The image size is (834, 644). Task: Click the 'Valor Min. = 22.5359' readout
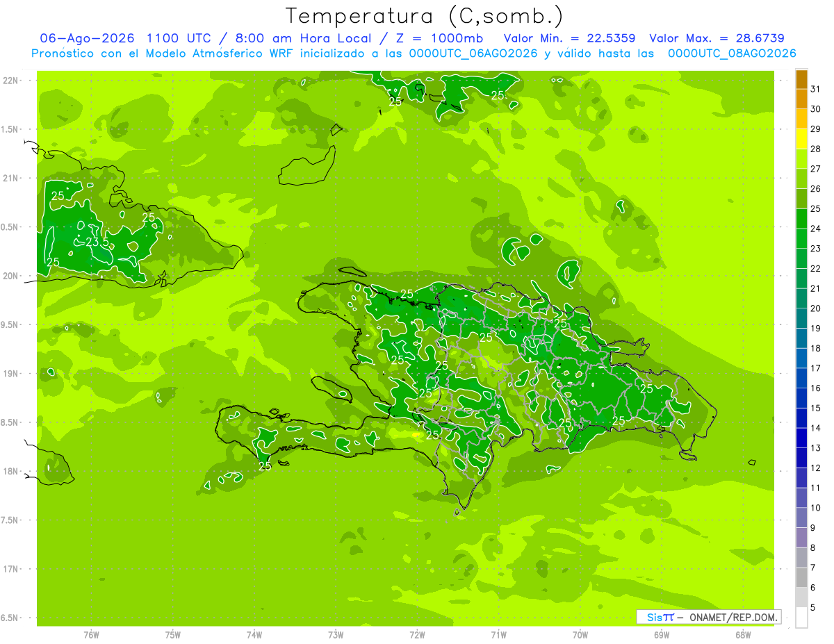point(569,38)
